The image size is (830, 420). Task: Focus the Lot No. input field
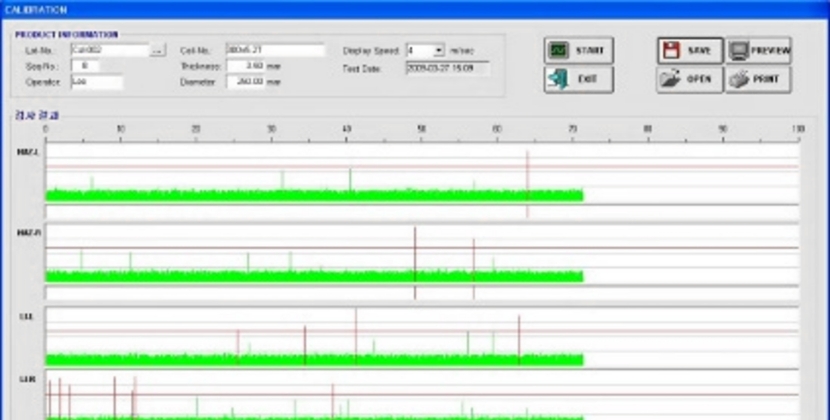(110, 50)
